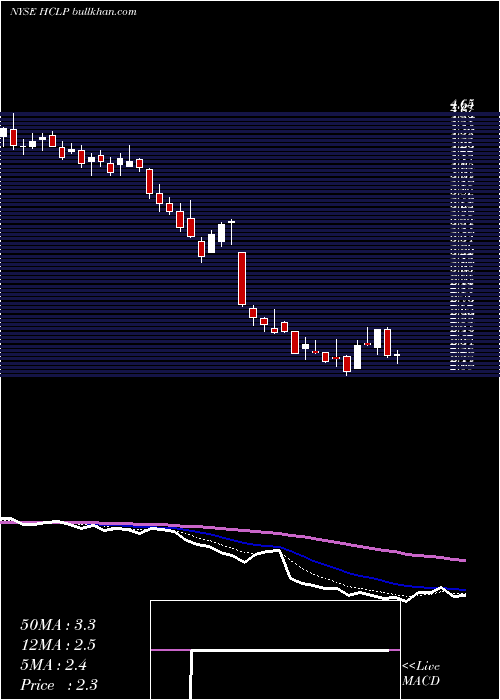The image size is (500, 700).
Task: Click the "NYSE HCLP" ticker title
Action: (x=40, y=12)
